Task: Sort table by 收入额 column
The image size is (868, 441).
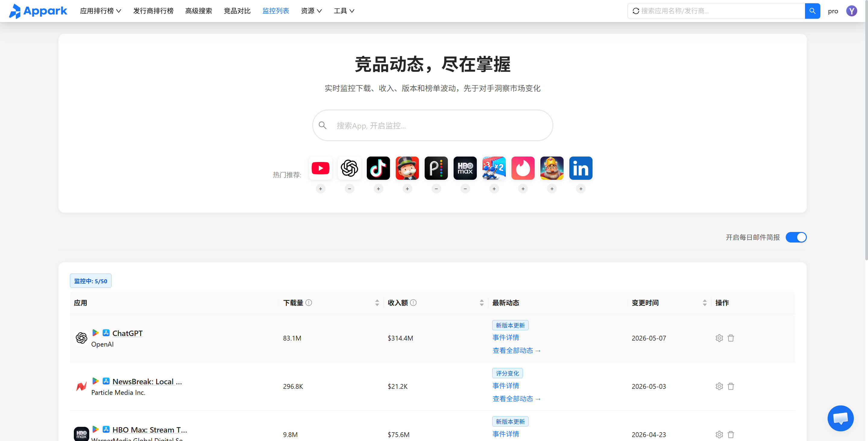Action: click(482, 303)
